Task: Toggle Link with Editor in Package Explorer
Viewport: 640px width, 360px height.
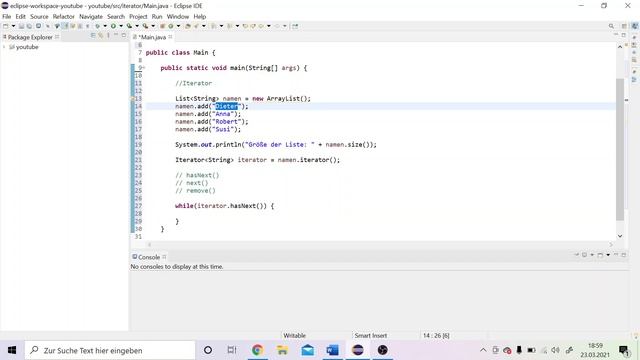Action: click(x=100, y=36)
